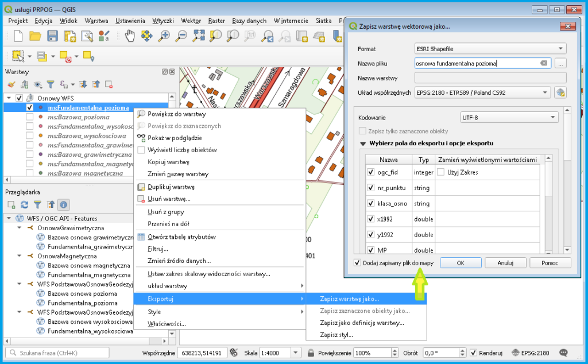Click the browse button next to Nazwa pliku
Image resolution: width=588 pixels, height=364 pixels.
(560, 63)
